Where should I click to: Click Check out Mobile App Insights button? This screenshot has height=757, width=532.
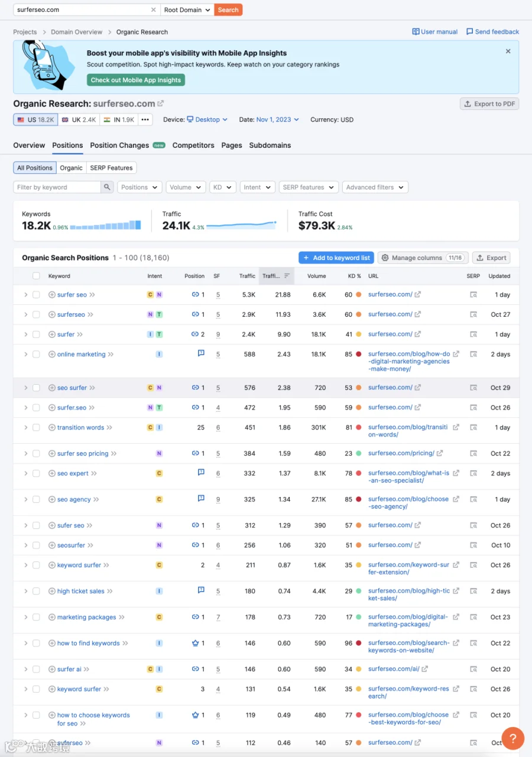pyautogui.click(x=136, y=80)
